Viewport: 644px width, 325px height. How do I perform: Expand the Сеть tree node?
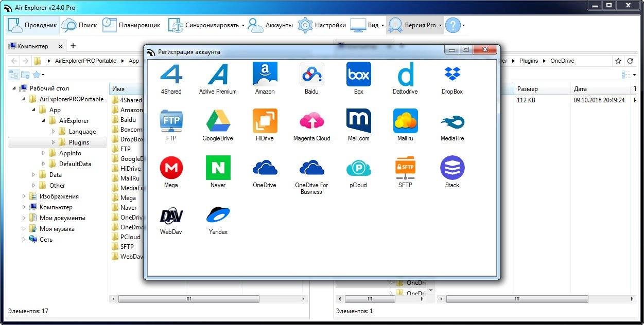24,240
